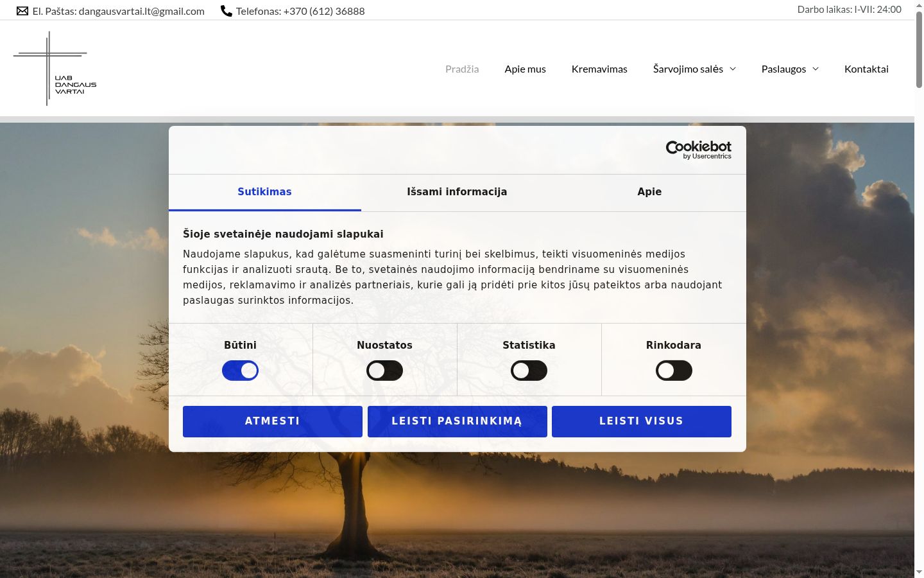Open the UAB Dangaus Vartai logo
The width and height of the screenshot is (924, 578).
click(x=55, y=69)
